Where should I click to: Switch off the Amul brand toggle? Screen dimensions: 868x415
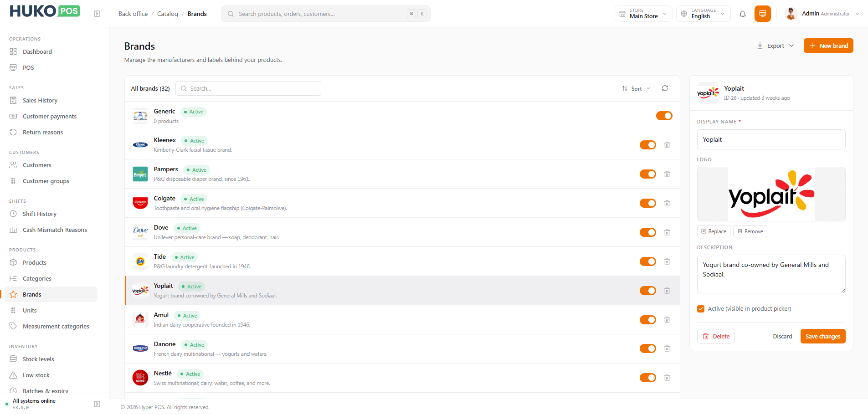click(648, 320)
